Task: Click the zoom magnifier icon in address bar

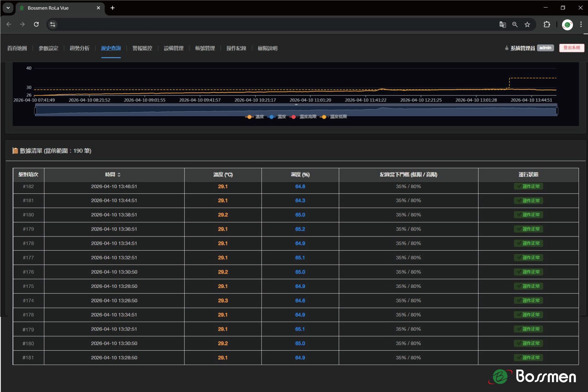Action: (515, 24)
